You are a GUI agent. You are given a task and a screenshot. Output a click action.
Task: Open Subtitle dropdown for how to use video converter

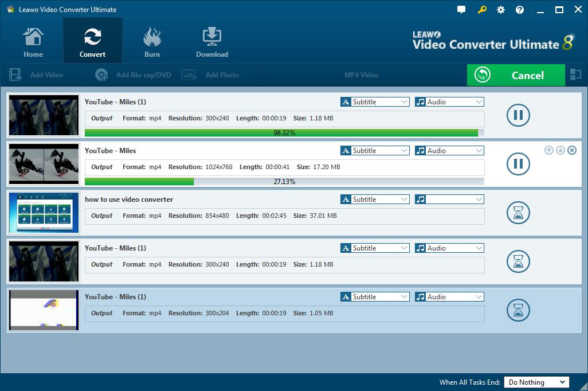(x=375, y=200)
